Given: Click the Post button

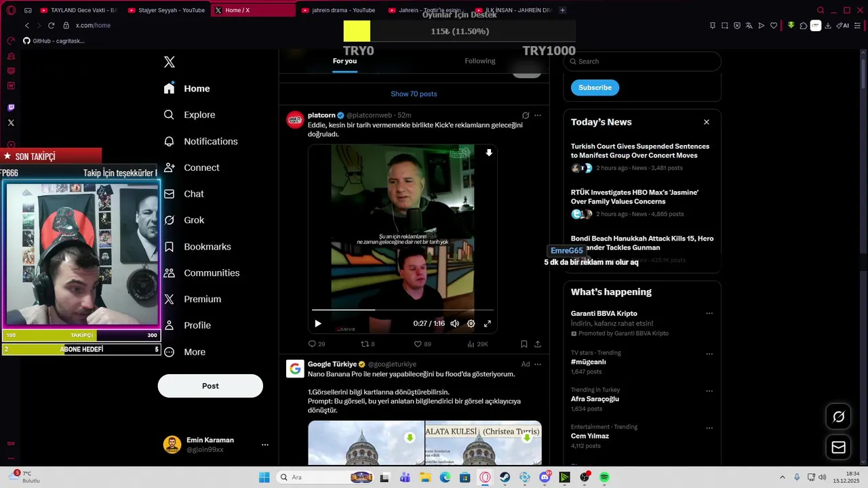Looking at the screenshot, I should tap(210, 386).
